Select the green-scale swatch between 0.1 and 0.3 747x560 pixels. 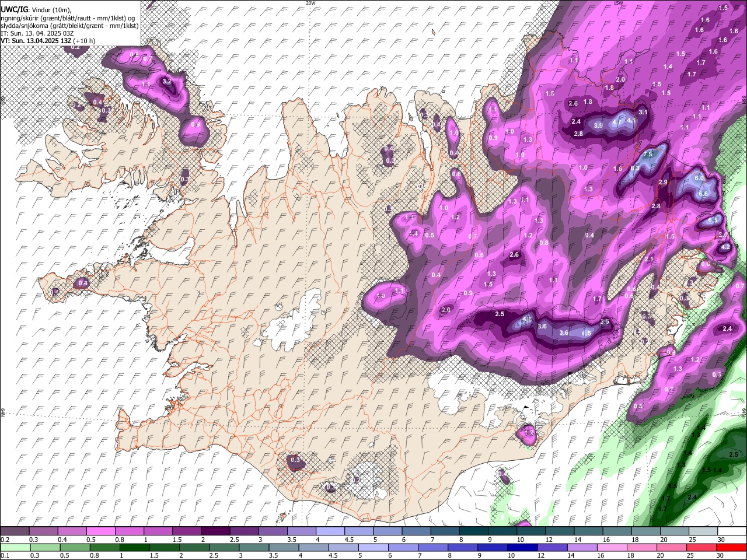coord(15,548)
